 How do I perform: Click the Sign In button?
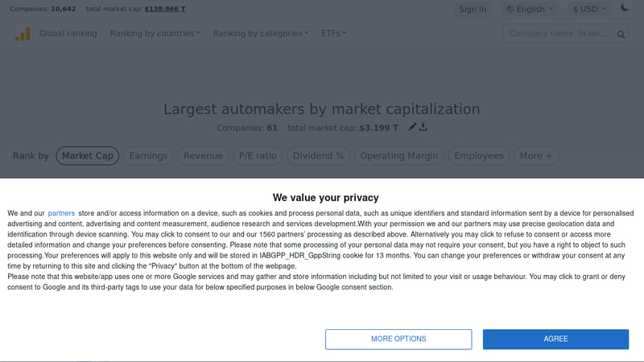coord(472,10)
